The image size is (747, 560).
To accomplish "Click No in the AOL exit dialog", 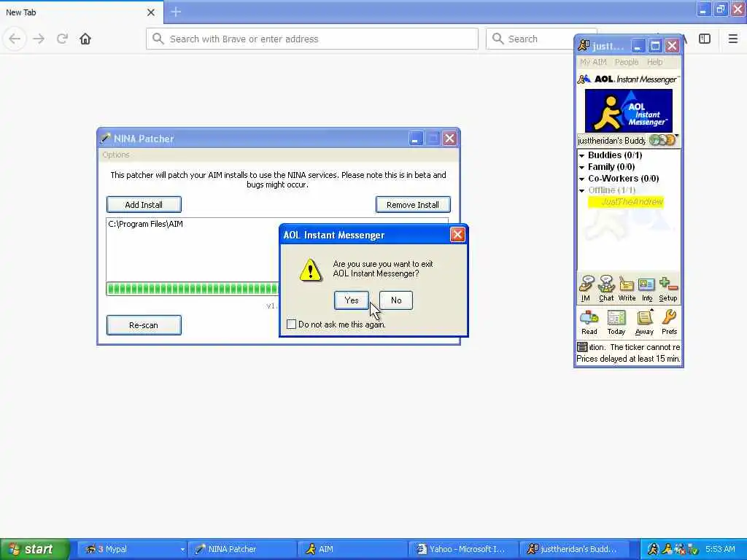I will pyautogui.click(x=396, y=300).
